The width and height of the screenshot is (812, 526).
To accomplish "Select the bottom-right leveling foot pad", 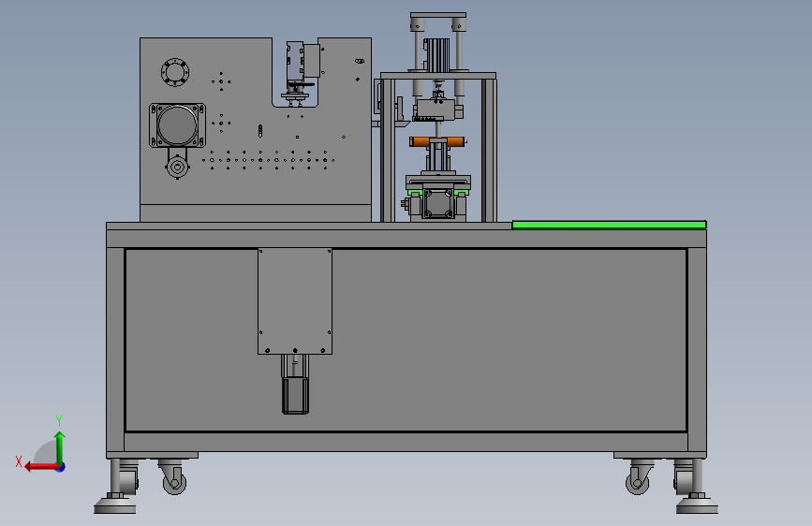I will click(x=697, y=504).
